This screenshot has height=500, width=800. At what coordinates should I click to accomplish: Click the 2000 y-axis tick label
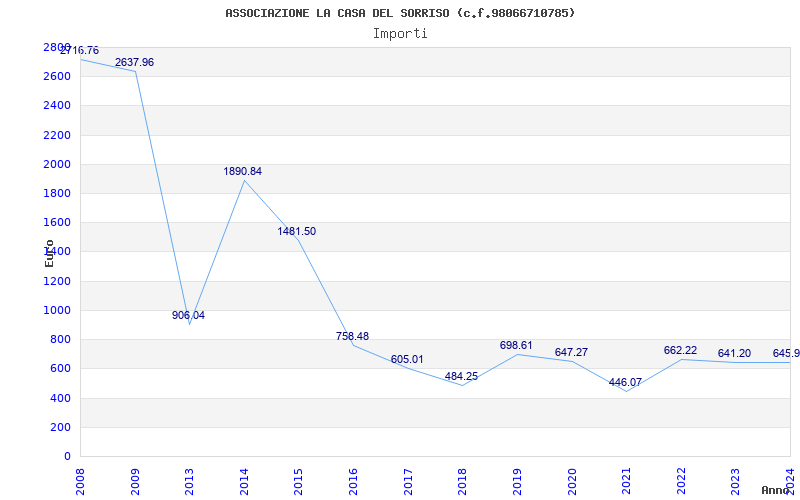coord(57,164)
